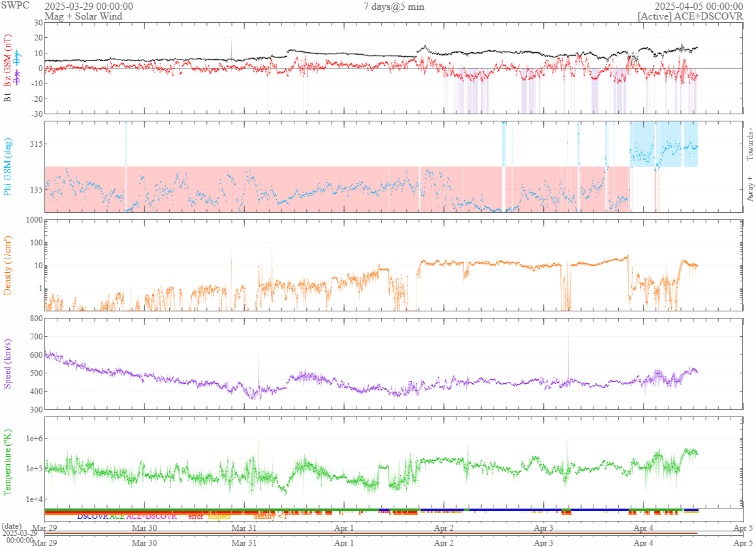Select the end timestamp 2025-04-05 00:00:00
Image resolution: width=756 pixels, height=547 pixels.
coord(699,7)
